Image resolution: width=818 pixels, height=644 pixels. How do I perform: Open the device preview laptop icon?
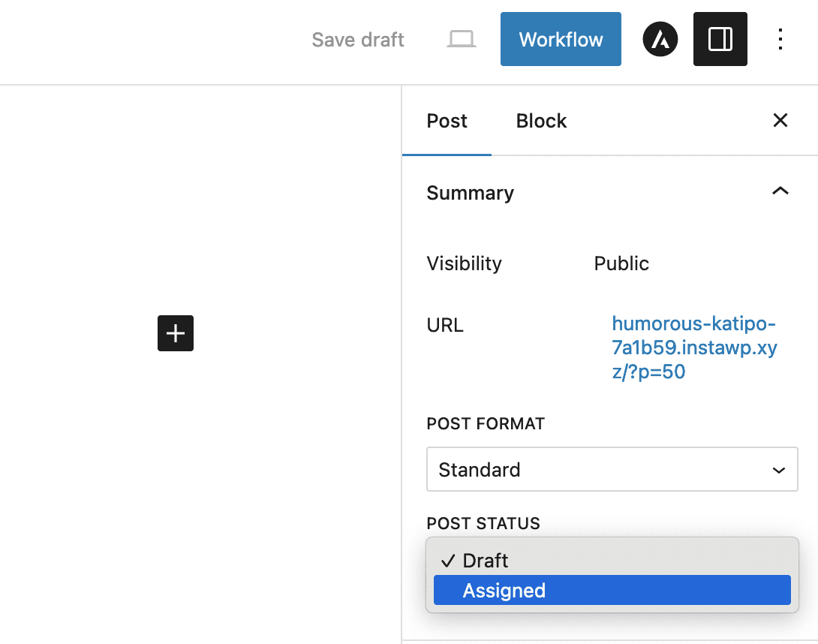point(461,40)
